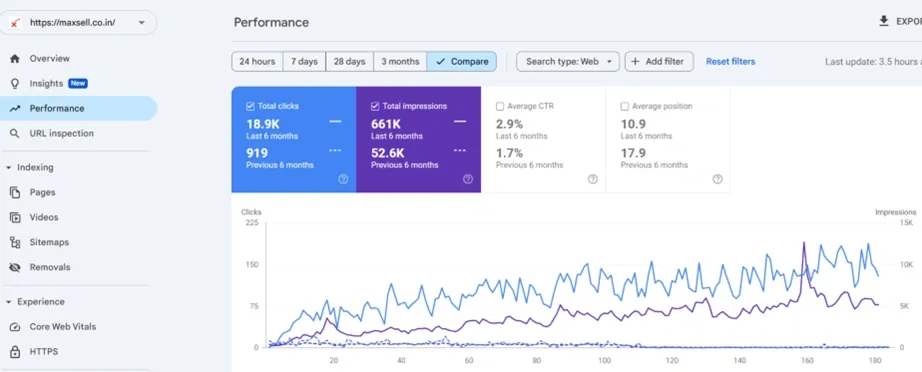Viewport: 922px width, 372px height.
Task: Click the Add filter button
Action: pyautogui.click(x=659, y=61)
